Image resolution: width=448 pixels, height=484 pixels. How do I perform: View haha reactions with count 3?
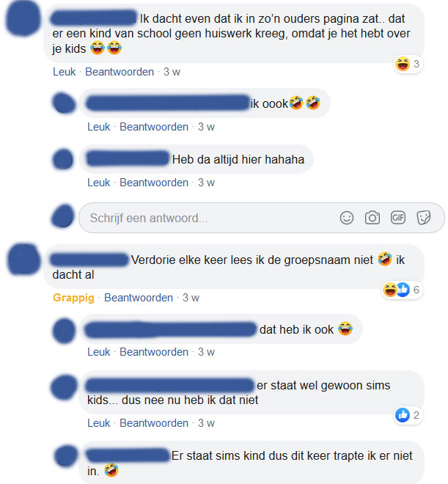coord(409,65)
